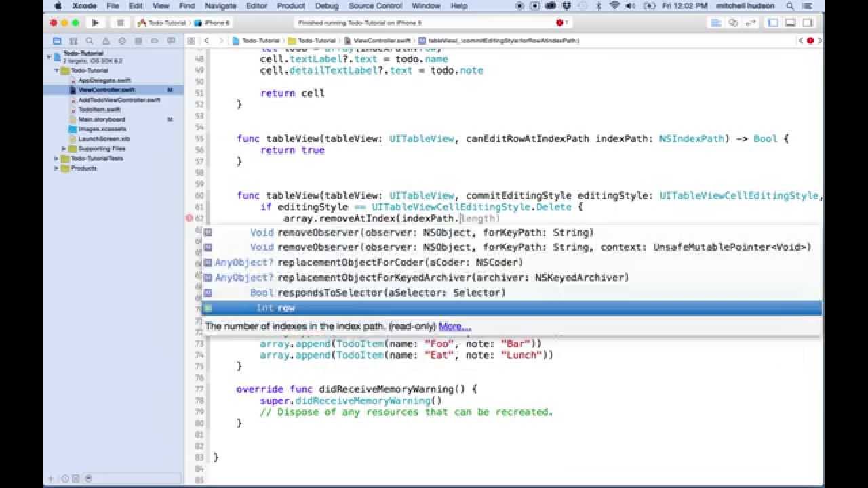Run the project with the Play button
Screen dimensions: 868x488
96,22
